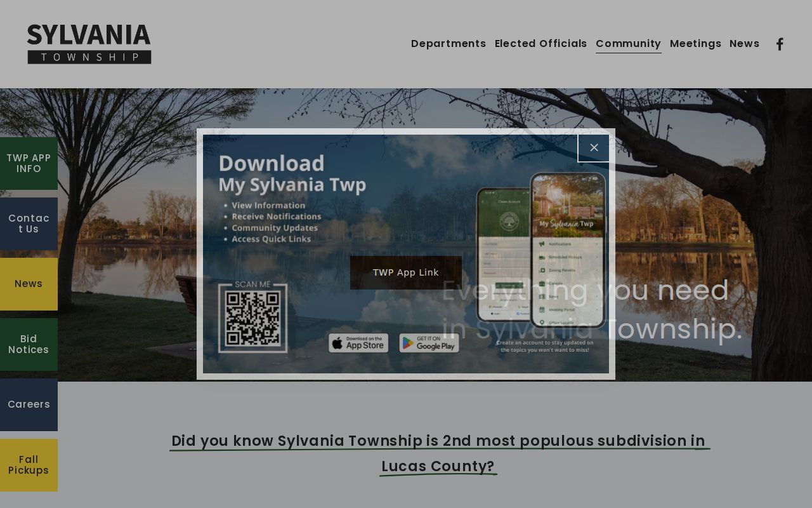Select the "Did you know Sylvania Township" heading
The width and height of the screenshot is (812, 508).
point(438,453)
